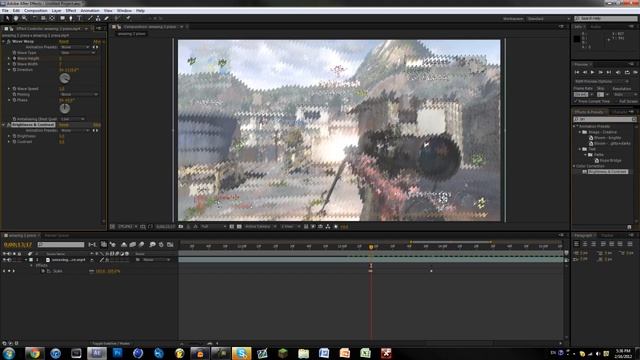Image resolution: width=640 pixels, height=360 pixels.
Task: Open viewer magnification dropdown
Action: (x=127, y=227)
